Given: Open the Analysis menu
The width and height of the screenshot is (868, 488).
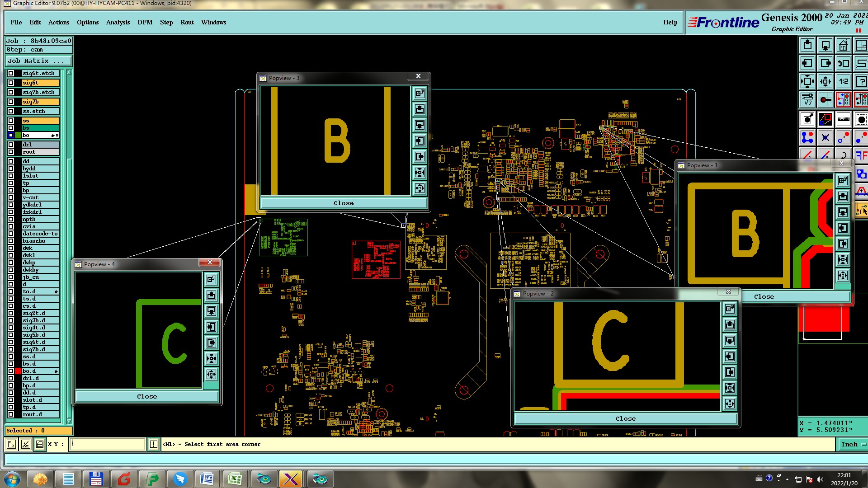Looking at the screenshot, I should 118,22.
